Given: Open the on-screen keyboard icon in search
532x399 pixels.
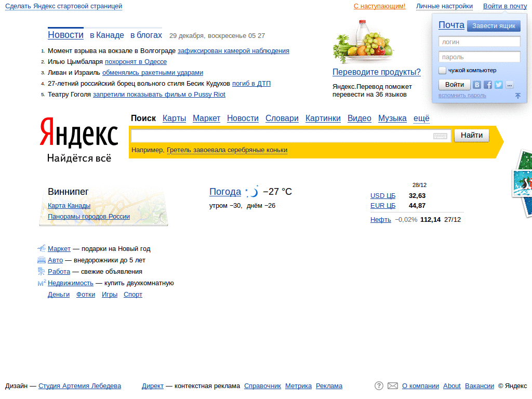Looking at the screenshot, I should point(440,136).
